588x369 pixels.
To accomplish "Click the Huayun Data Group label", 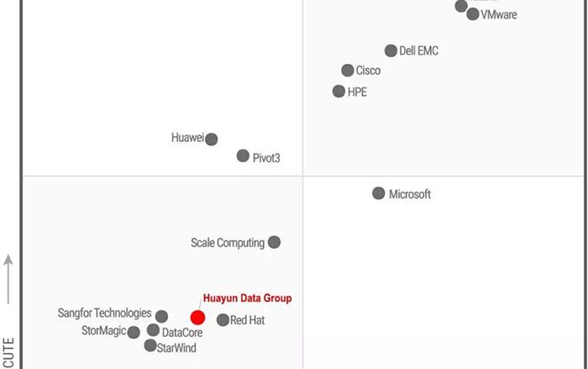I will tap(248, 298).
